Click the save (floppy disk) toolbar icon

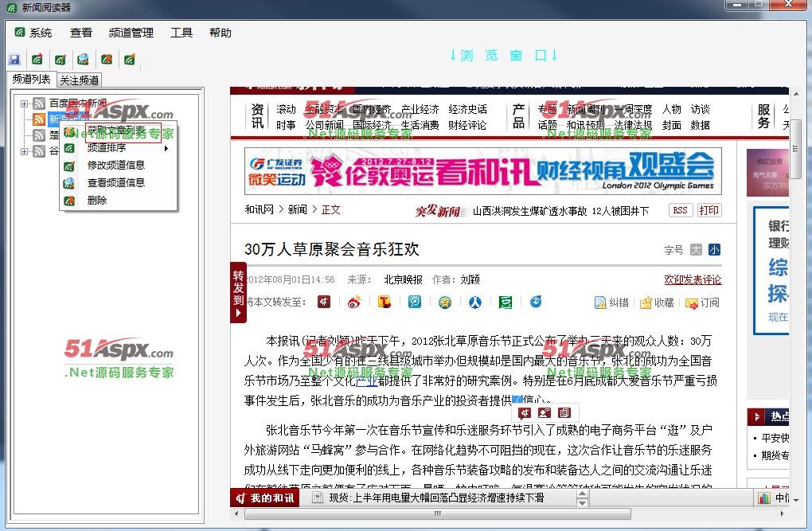click(14, 60)
